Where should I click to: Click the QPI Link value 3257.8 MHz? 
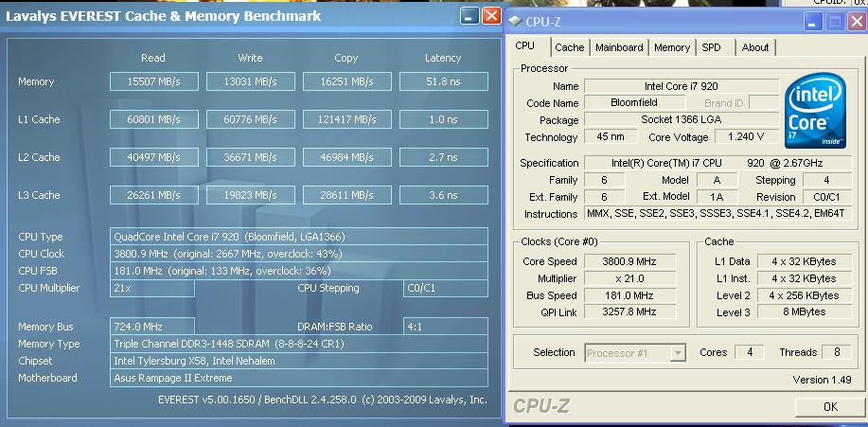click(630, 312)
